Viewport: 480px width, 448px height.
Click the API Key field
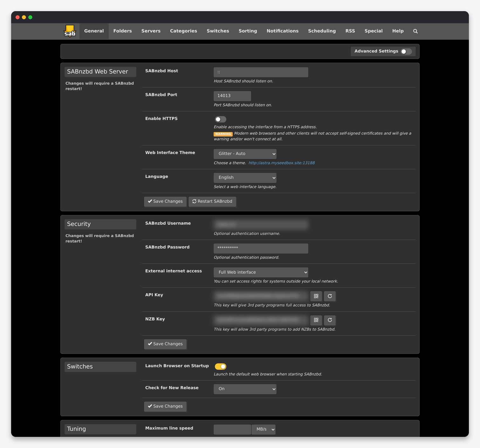(261, 296)
